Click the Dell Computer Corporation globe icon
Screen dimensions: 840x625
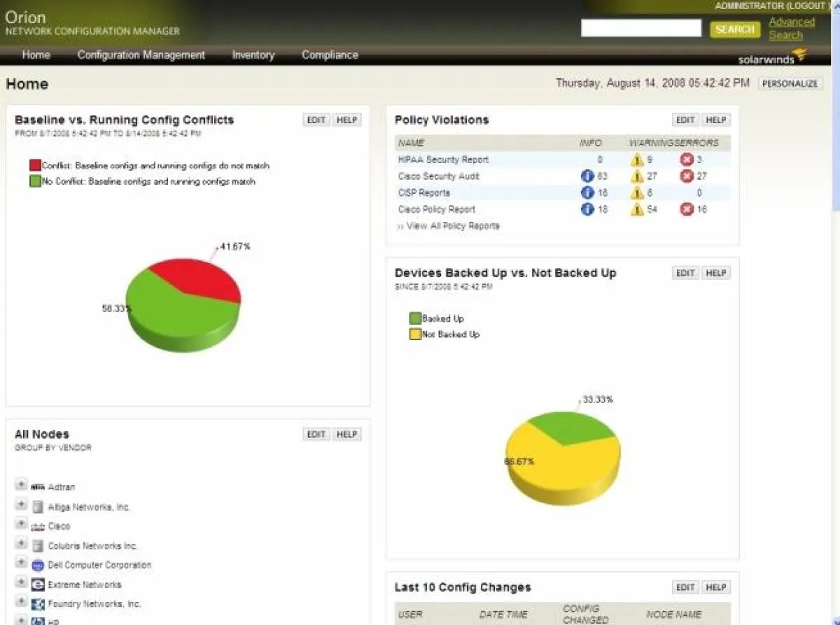pyautogui.click(x=38, y=565)
